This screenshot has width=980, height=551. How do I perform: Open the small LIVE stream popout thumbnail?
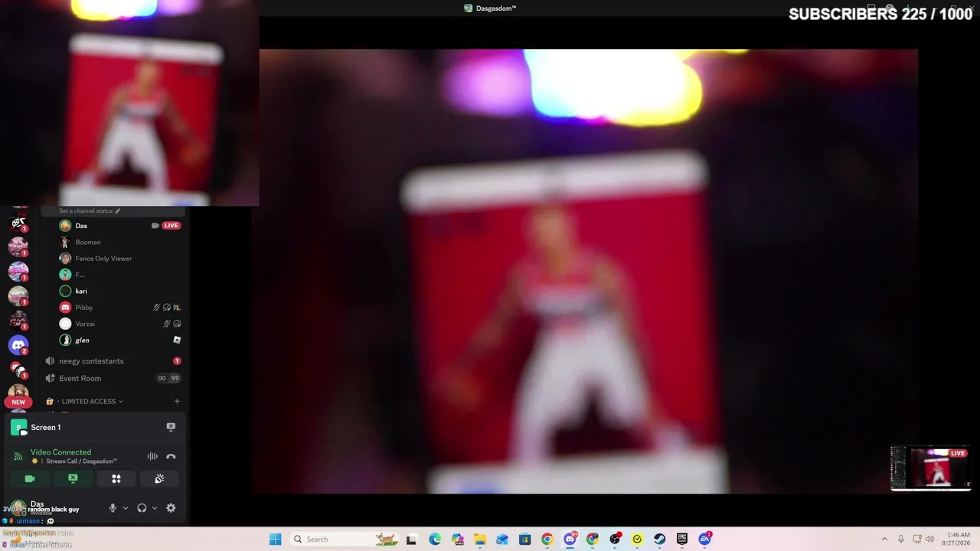(930, 468)
